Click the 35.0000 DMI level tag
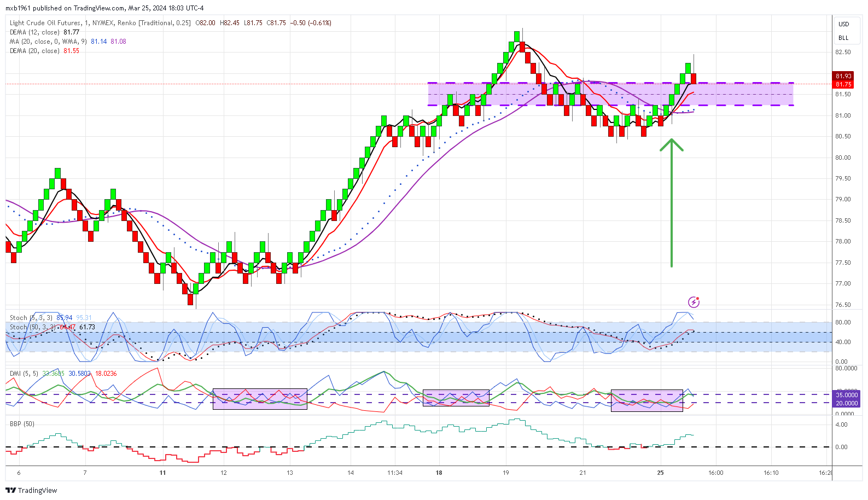 pyautogui.click(x=846, y=395)
